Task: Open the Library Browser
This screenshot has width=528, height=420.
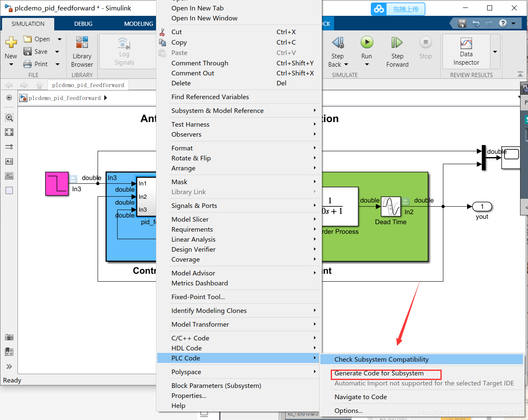Action: click(x=82, y=52)
